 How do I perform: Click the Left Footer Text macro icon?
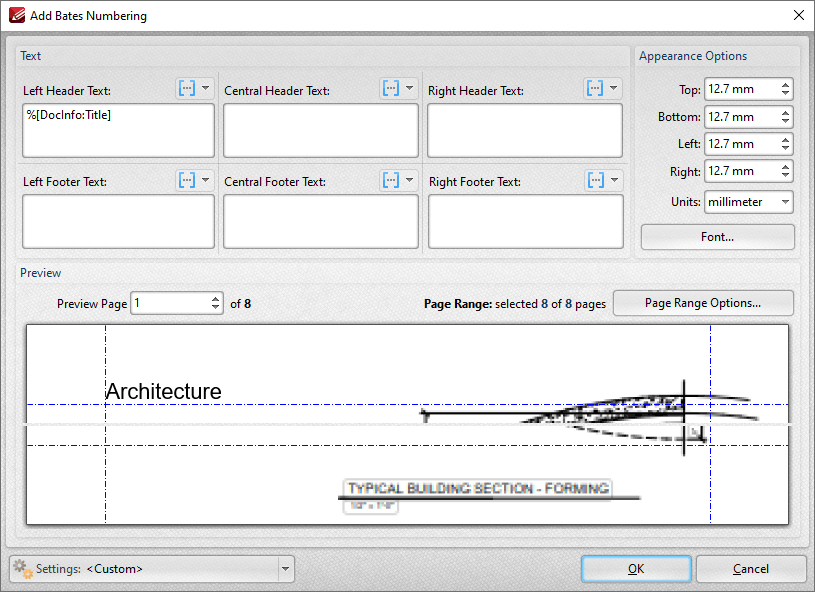pos(187,180)
